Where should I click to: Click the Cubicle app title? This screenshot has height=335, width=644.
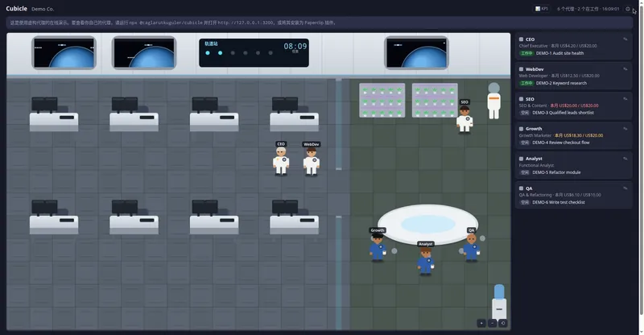(x=16, y=9)
